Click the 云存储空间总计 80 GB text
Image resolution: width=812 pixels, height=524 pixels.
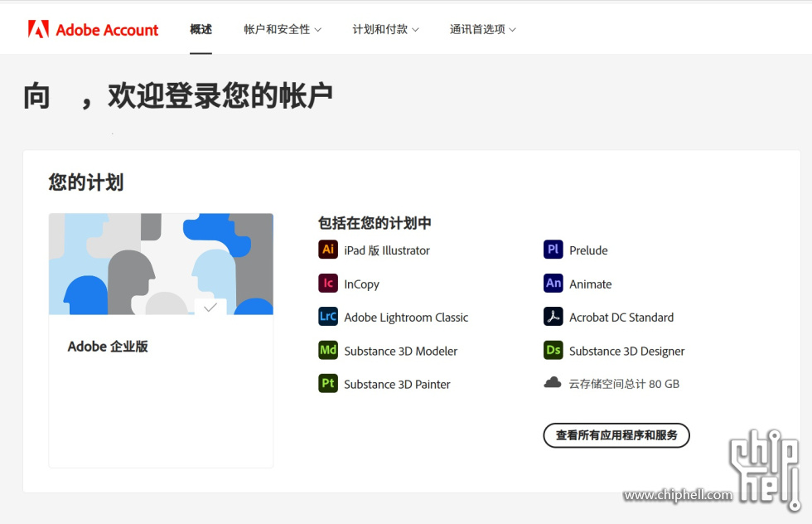[x=624, y=384]
